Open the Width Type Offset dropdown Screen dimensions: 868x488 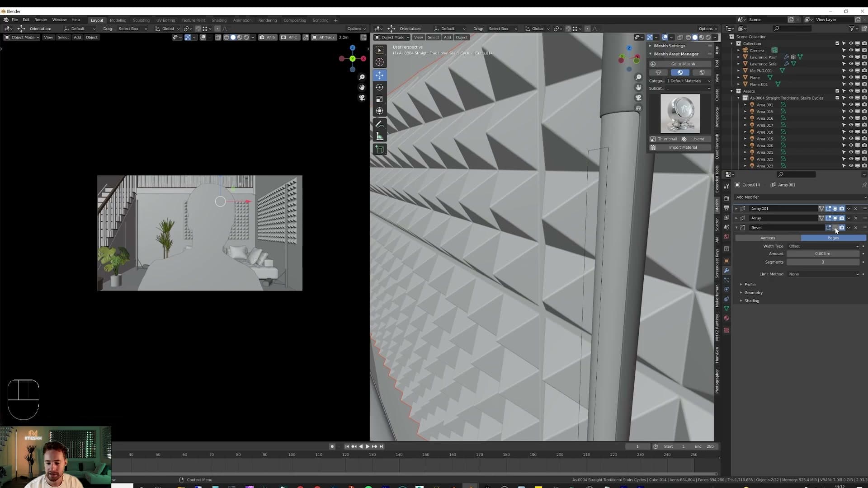(823, 246)
